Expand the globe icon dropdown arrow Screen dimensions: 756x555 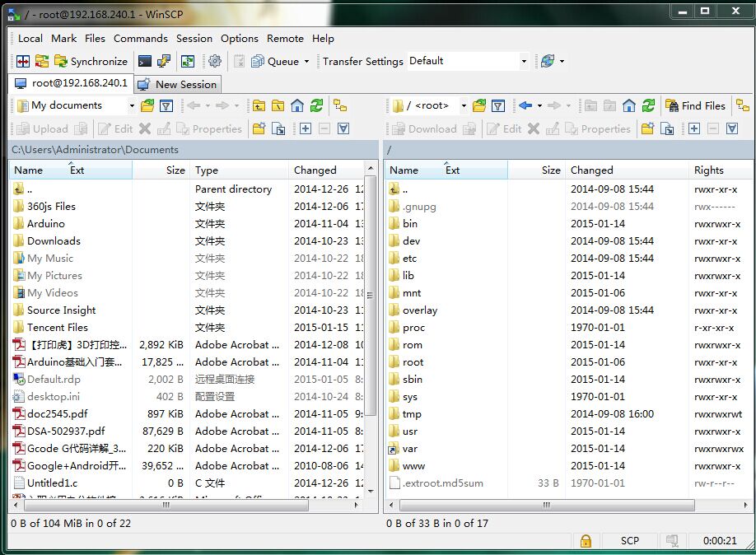point(562,61)
